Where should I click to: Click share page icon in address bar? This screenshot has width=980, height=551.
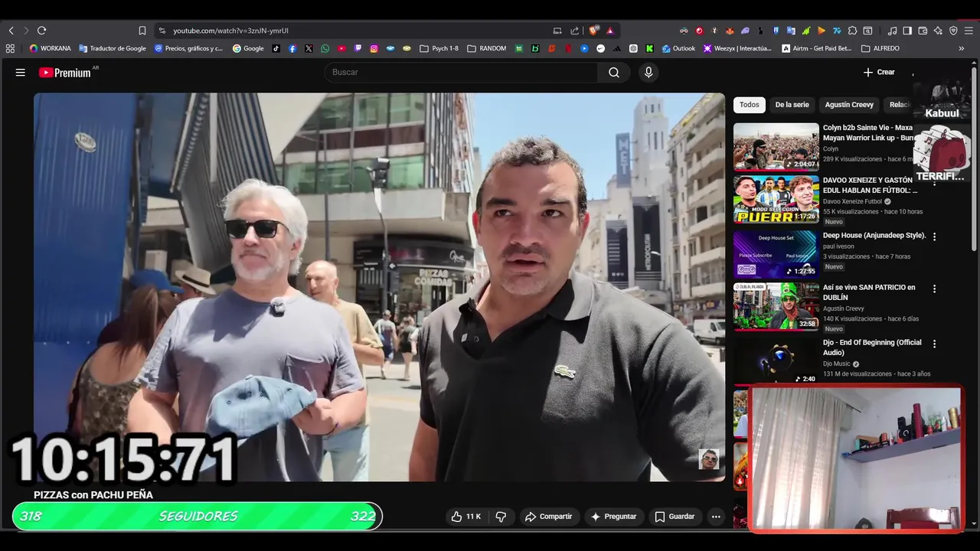575,31
